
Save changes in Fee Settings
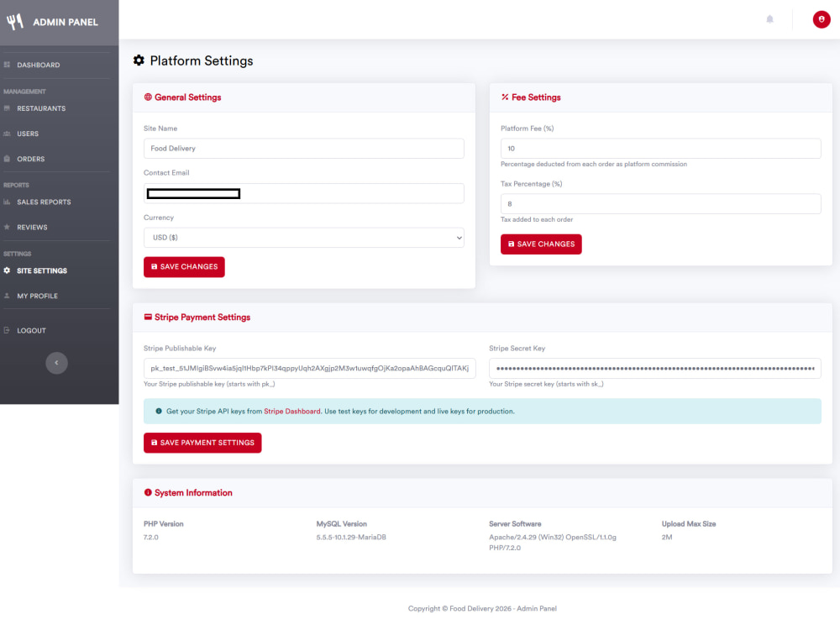[541, 244]
